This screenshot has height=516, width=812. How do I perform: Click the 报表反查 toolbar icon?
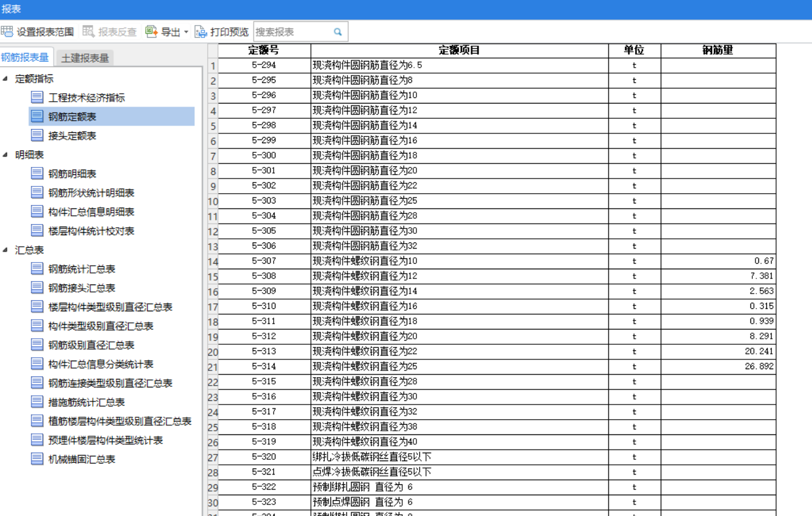pyautogui.click(x=88, y=32)
